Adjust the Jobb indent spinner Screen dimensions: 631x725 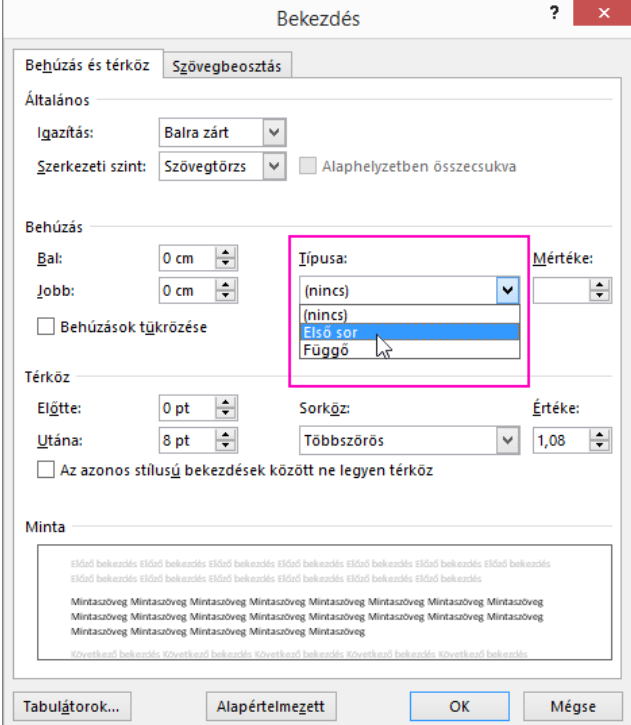227,291
